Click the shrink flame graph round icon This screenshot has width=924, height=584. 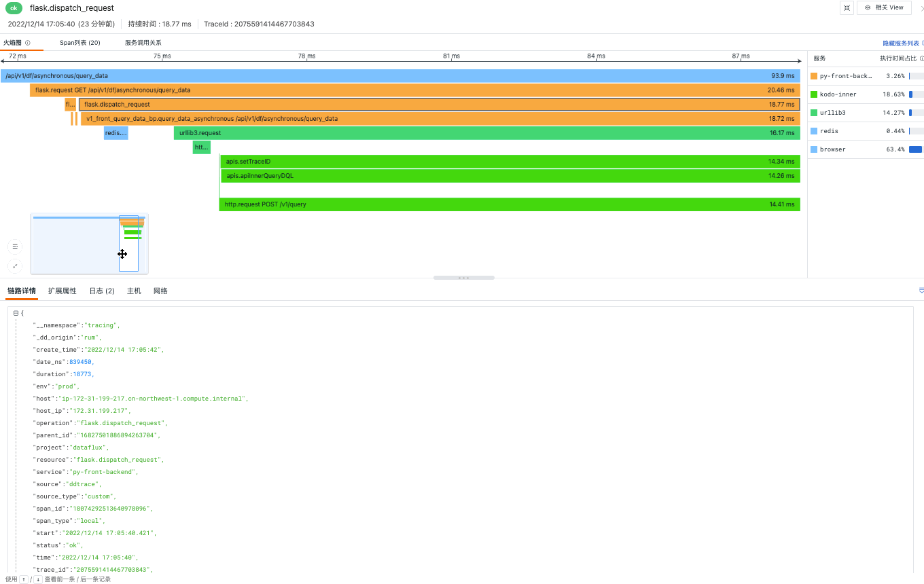tap(15, 266)
